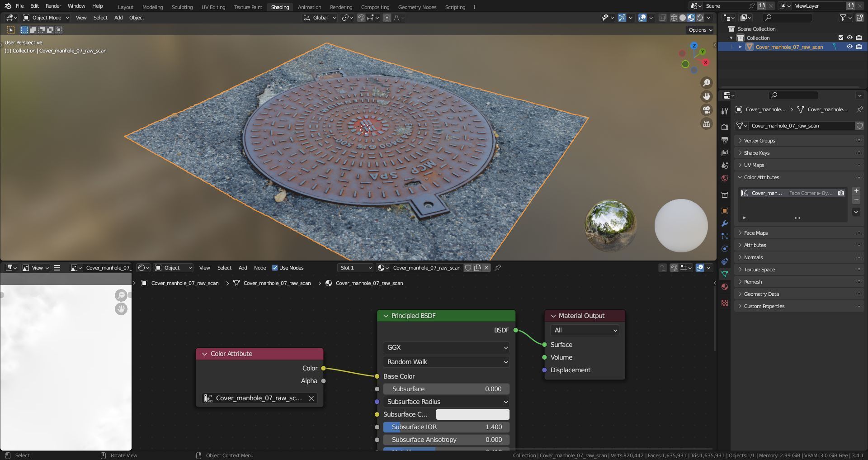Viewport: 868px width, 460px height.
Task: Click the Subsurface IOR slider
Action: [x=446, y=427]
